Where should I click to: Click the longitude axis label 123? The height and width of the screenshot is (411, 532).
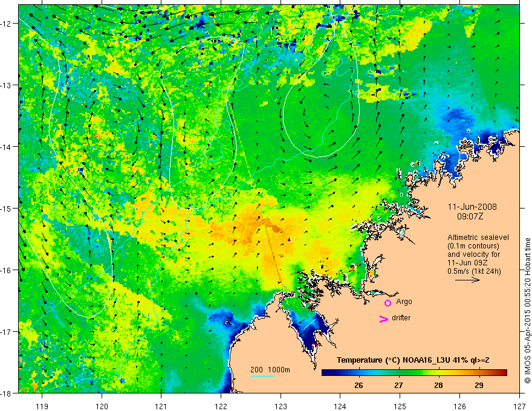coord(281,406)
